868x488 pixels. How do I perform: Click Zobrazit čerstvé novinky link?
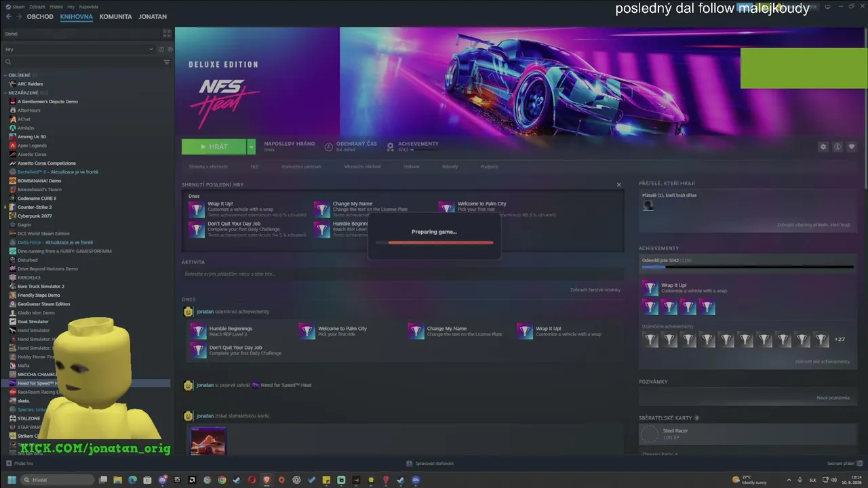tap(595, 290)
